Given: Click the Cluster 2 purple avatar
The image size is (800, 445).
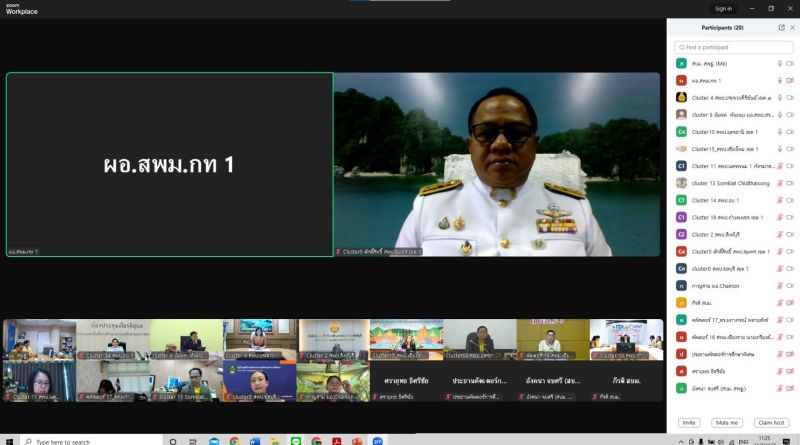Looking at the screenshot, I should (681, 234).
